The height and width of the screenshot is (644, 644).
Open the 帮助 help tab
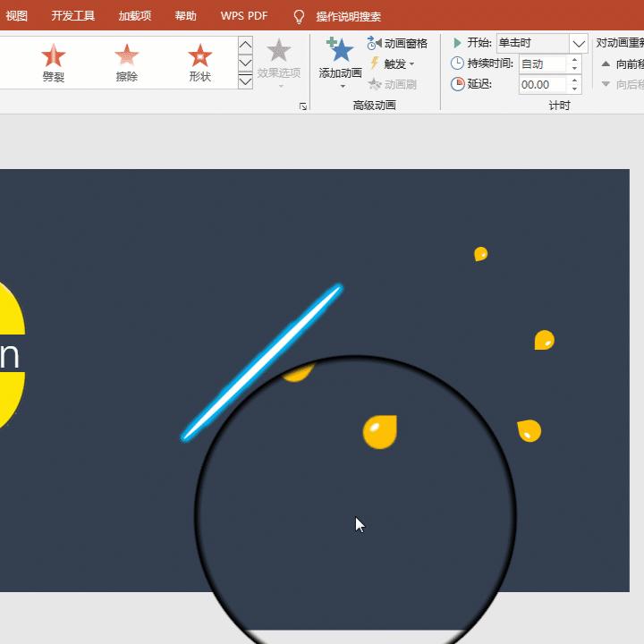(186, 16)
